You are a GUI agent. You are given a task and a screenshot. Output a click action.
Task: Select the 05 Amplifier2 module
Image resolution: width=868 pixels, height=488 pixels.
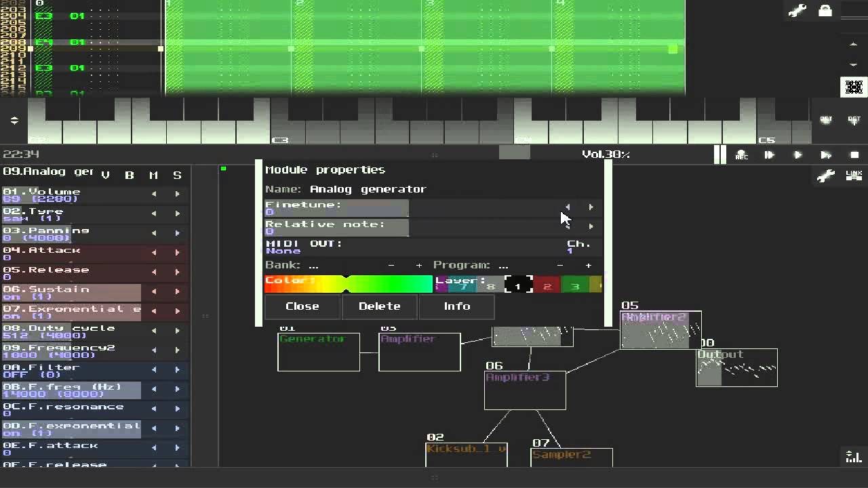click(x=661, y=330)
